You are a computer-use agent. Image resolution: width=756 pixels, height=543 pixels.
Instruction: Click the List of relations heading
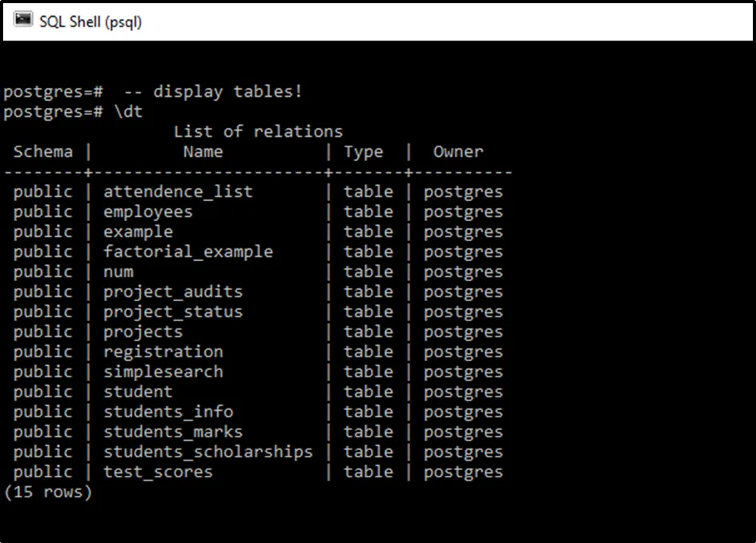click(258, 131)
